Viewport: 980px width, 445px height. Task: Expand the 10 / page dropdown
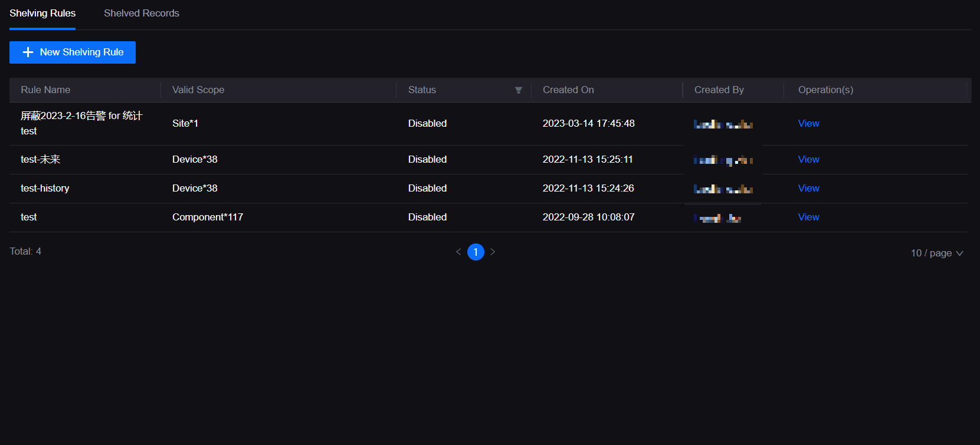click(x=936, y=253)
